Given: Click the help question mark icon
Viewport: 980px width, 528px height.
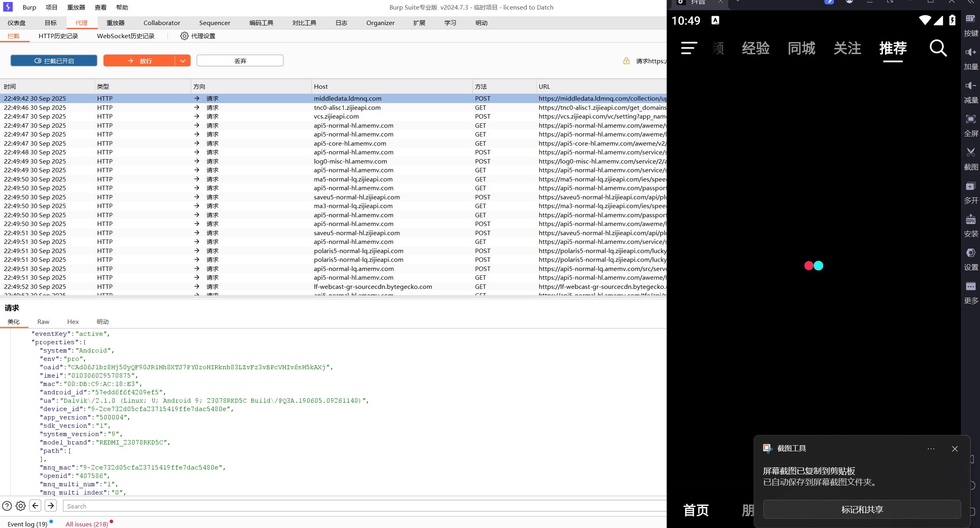Looking at the screenshot, I should (x=7, y=506).
